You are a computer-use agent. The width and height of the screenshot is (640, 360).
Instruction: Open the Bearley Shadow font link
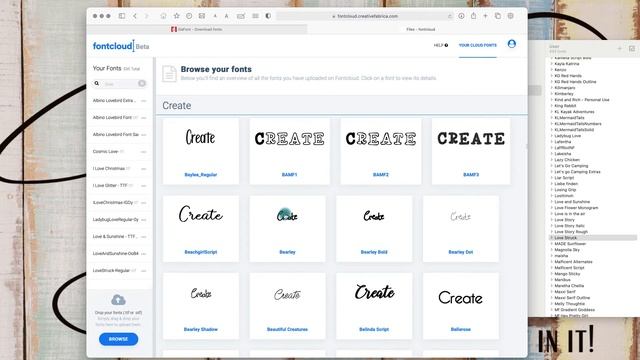[201, 329]
